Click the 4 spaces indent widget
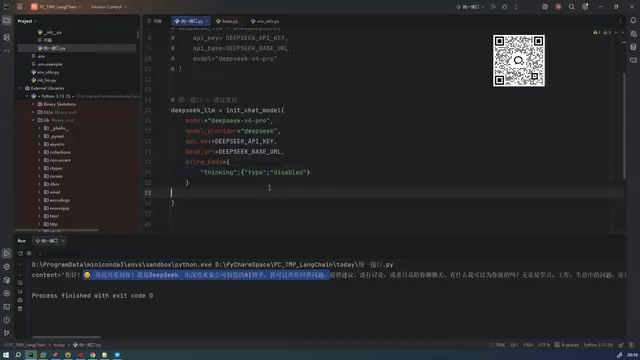 pos(567,345)
